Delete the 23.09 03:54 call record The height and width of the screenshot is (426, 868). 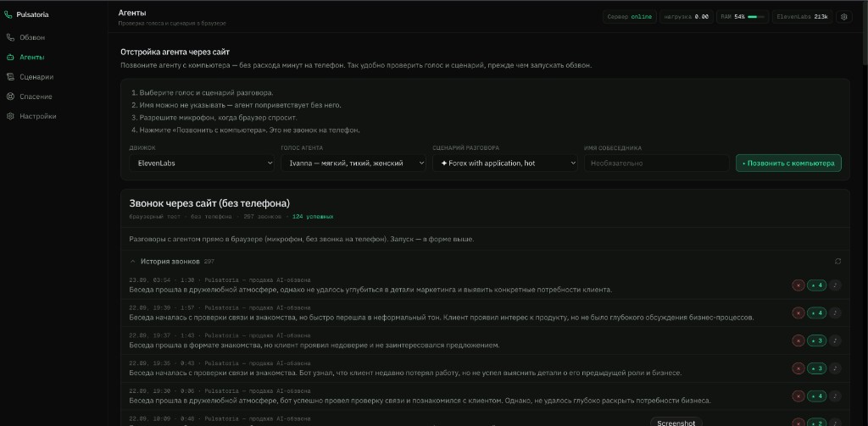point(798,285)
